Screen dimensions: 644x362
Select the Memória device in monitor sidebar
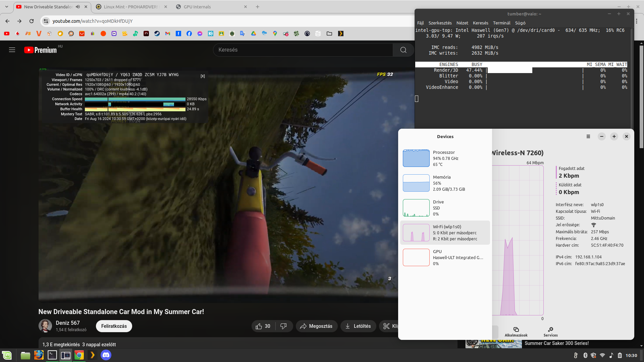point(445,183)
